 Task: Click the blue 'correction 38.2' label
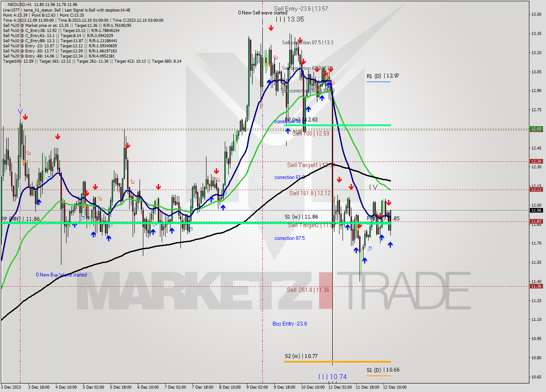click(289, 121)
